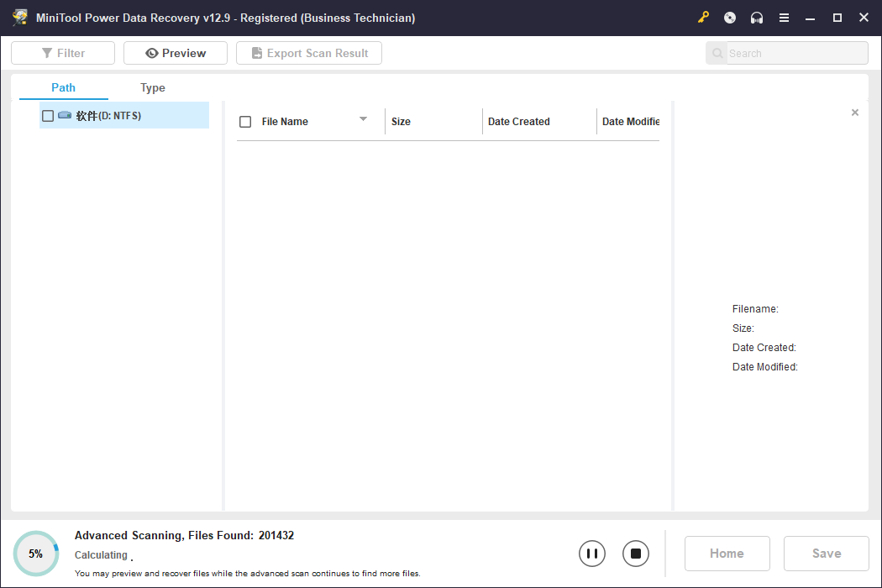Switch to the Type tab
Viewport: 882px width, 588px height.
pyautogui.click(x=152, y=87)
